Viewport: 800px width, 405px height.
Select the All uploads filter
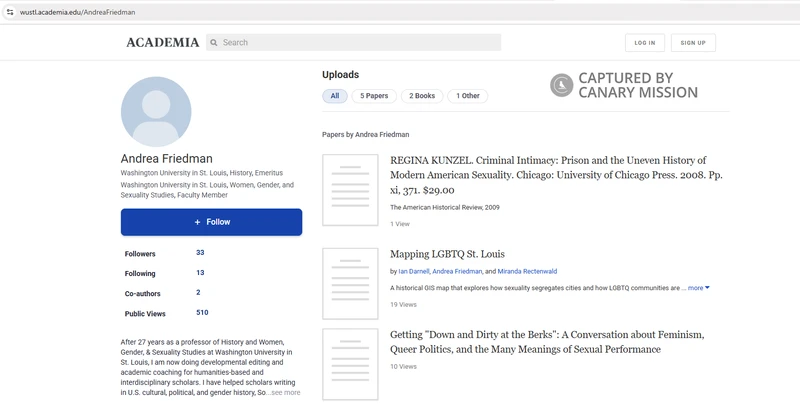point(335,96)
